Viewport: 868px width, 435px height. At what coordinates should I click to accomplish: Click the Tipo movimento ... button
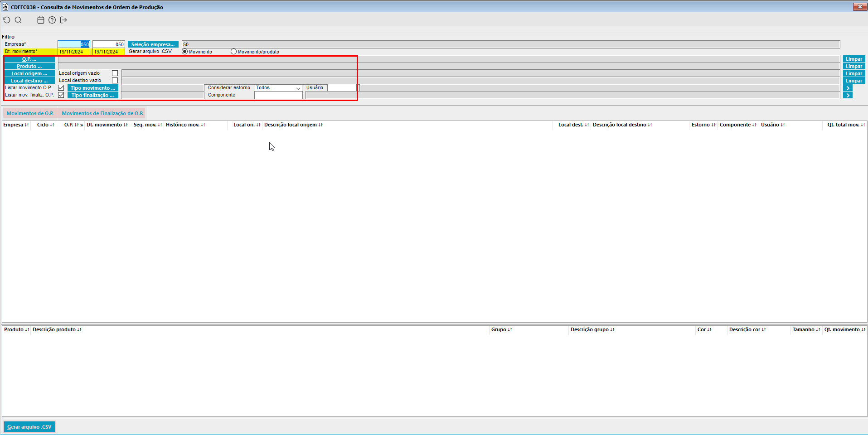(93, 88)
